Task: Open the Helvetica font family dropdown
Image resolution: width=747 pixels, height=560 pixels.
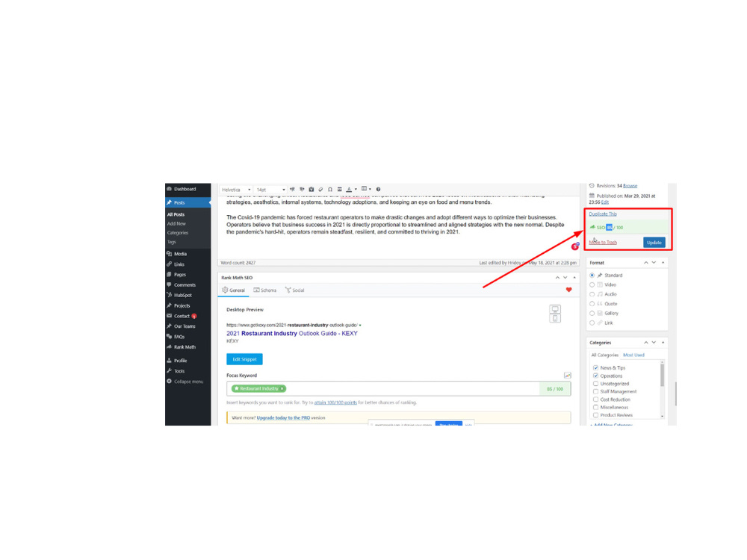Action: [x=236, y=190]
